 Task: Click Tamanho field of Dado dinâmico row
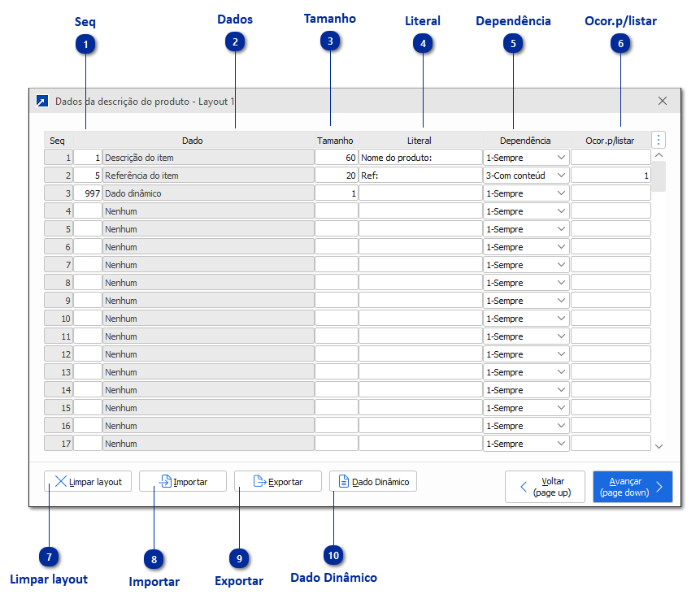point(336,193)
